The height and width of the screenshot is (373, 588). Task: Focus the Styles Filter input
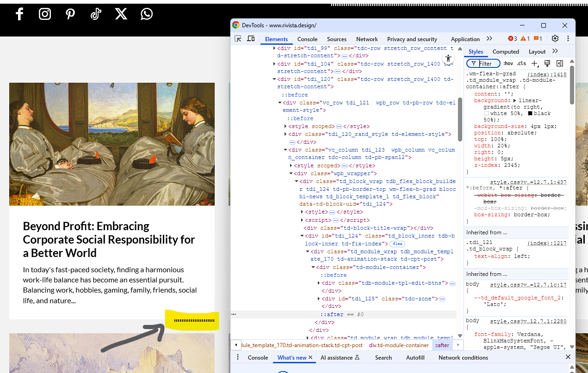click(x=483, y=63)
